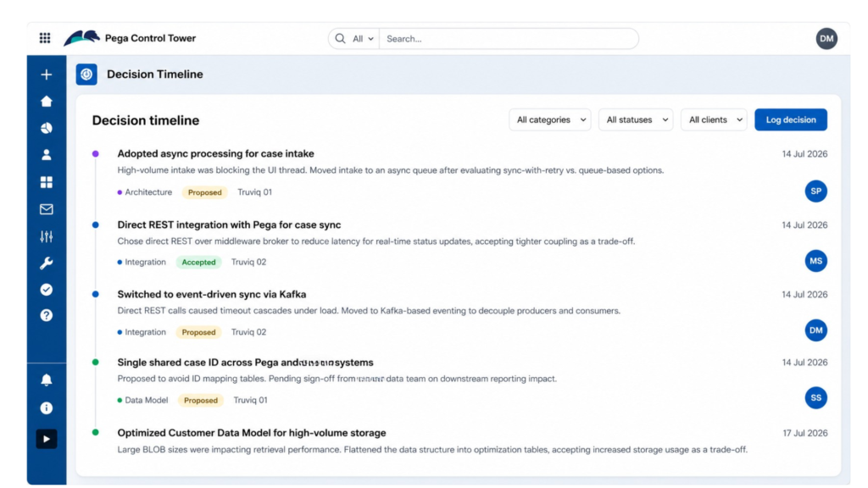
Task: Click the Architecture category tag
Action: tap(144, 192)
